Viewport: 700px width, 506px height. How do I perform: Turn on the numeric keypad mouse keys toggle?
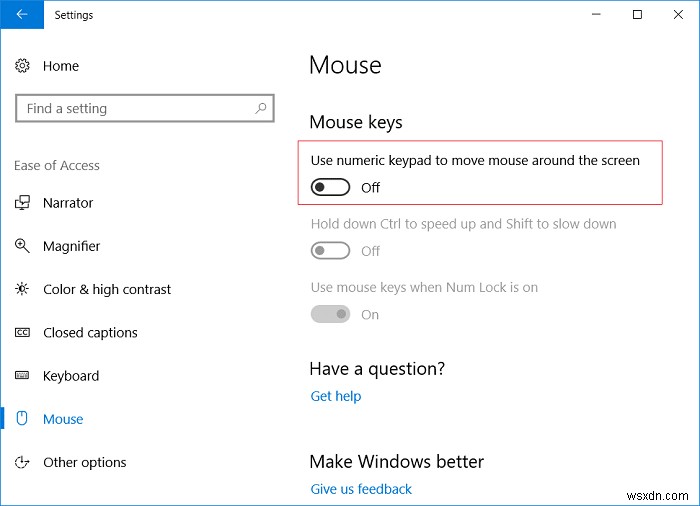[331, 187]
